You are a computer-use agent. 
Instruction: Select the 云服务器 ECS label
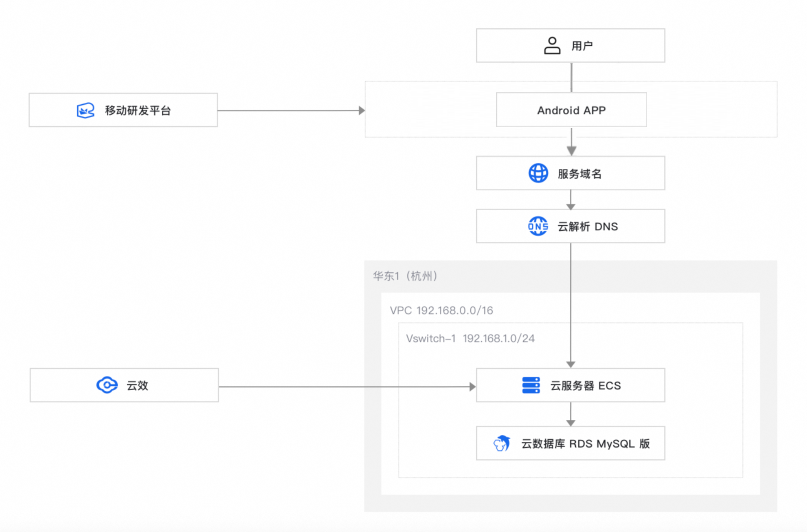(x=586, y=386)
